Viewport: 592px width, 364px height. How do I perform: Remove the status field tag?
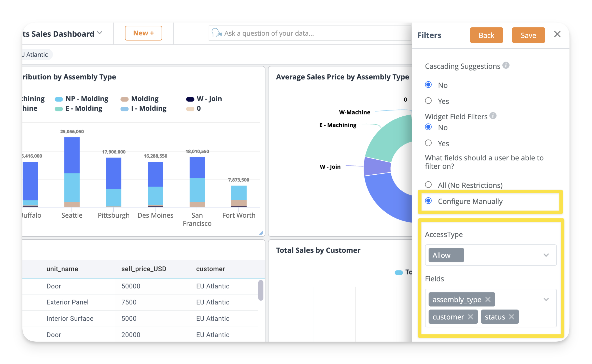click(x=512, y=317)
